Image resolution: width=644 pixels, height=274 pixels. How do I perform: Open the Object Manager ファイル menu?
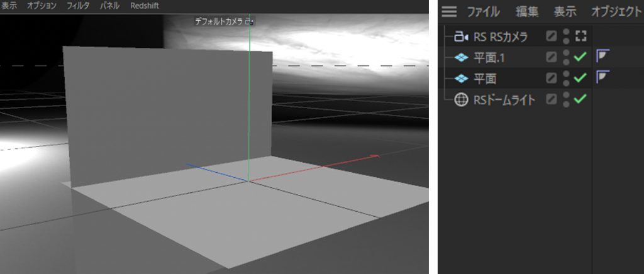483,12
